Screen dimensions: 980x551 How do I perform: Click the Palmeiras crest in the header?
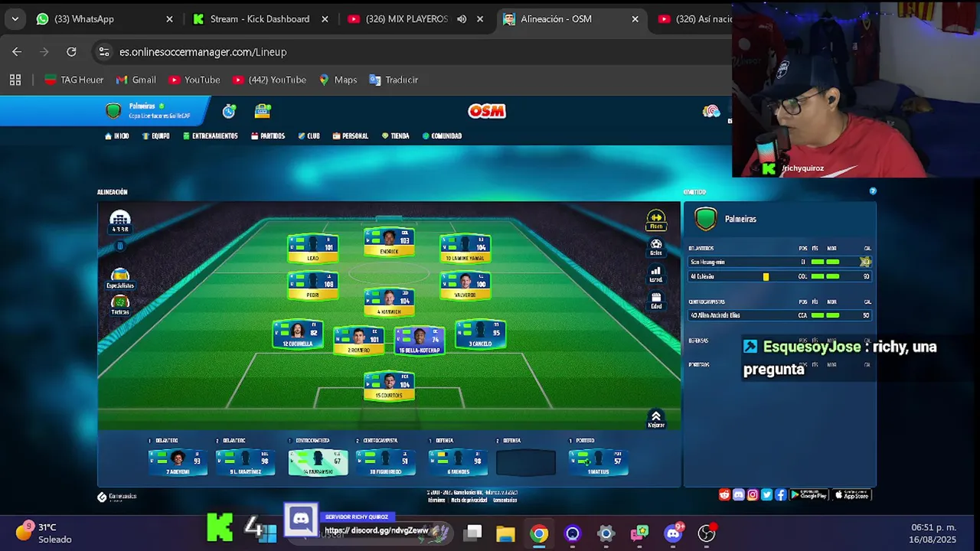(x=113, y=112)
